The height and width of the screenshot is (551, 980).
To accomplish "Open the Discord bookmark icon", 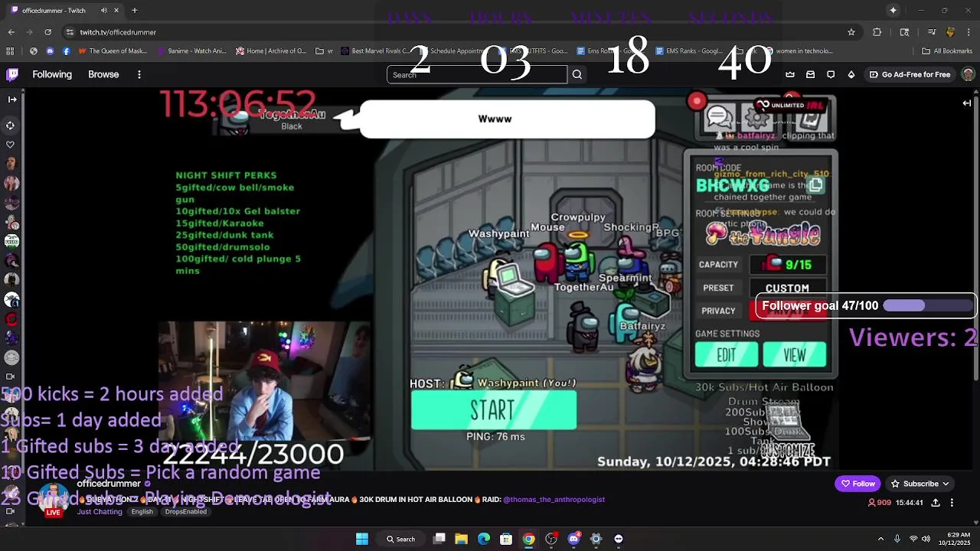I will pyautogui.click(x=50, y=51).
